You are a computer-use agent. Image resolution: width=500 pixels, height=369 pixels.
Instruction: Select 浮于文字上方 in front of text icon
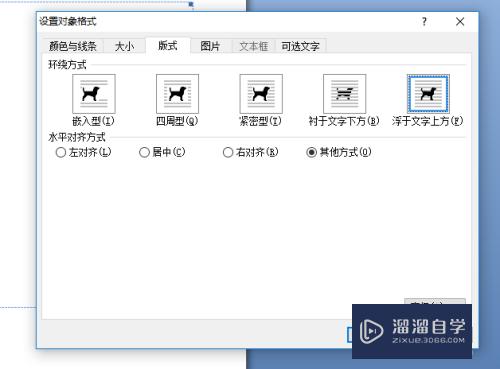click(x=428, y=94)
